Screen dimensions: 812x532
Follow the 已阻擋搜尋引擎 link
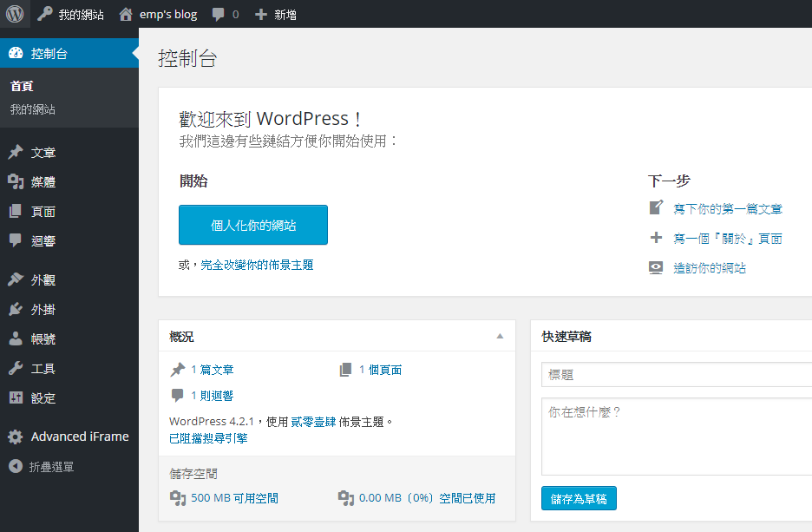[208, 438]
